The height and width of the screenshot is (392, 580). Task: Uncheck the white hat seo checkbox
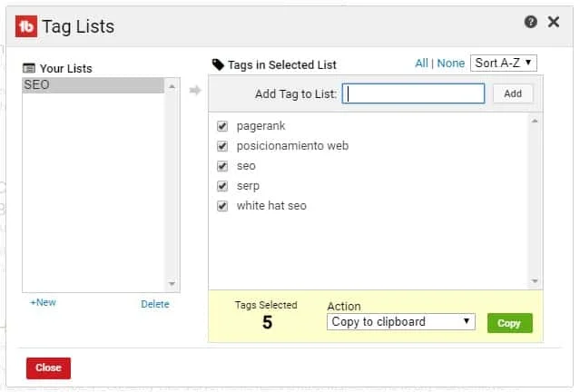222,206
